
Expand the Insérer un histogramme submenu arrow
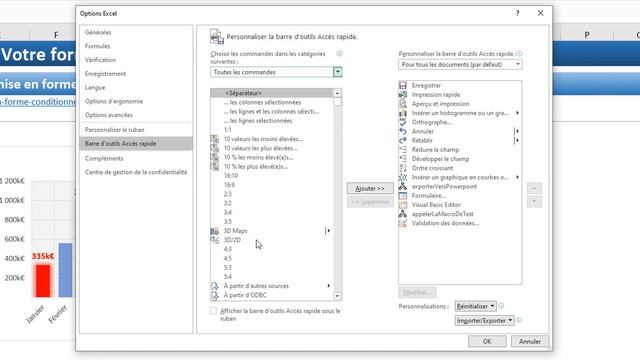pos(518,113)
